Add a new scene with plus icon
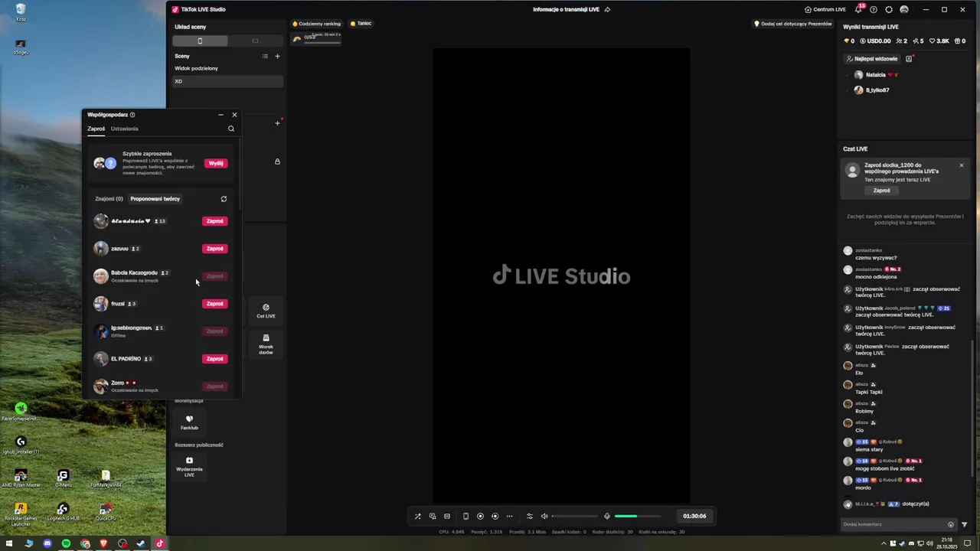 click(277, 56)
